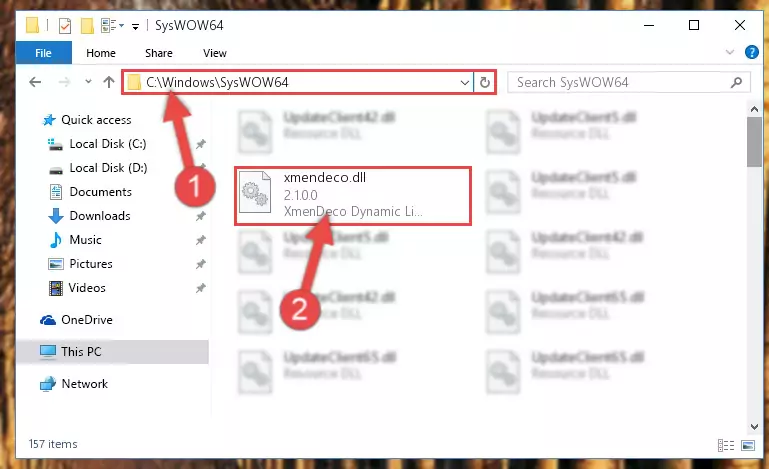Viewport: 769px width, 469px height.
Task: Click the search magnifier icon
Action: pyautogui.click(x=736, y=82)
